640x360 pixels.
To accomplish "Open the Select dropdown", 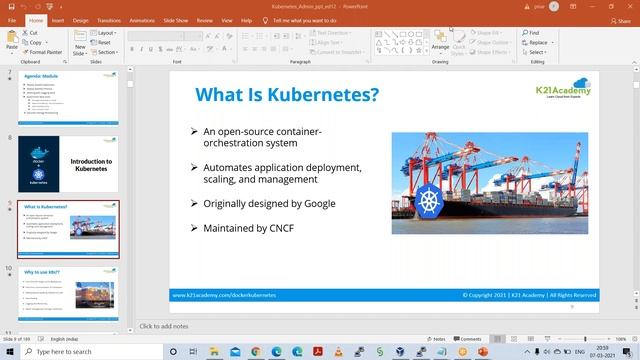I will [534, 52].
